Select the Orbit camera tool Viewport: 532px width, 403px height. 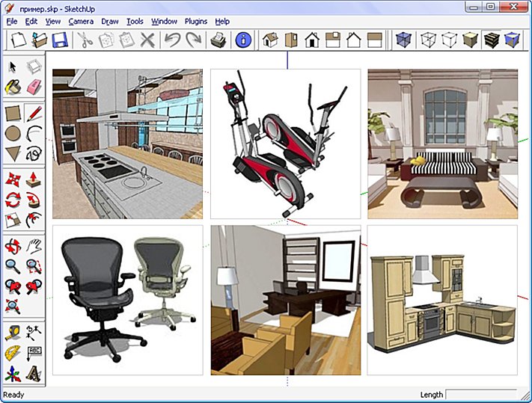[x=13, y=247]
